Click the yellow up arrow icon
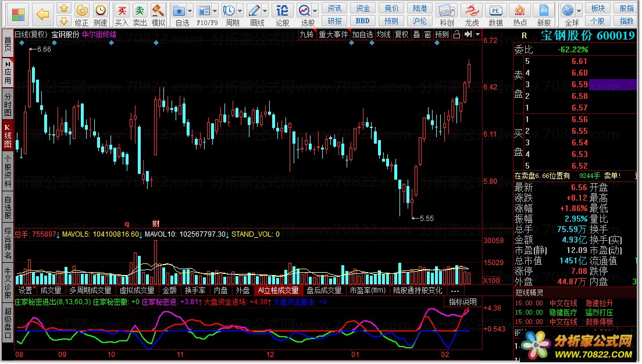Screen dimensions: 642x364 (x=63, y=8)
